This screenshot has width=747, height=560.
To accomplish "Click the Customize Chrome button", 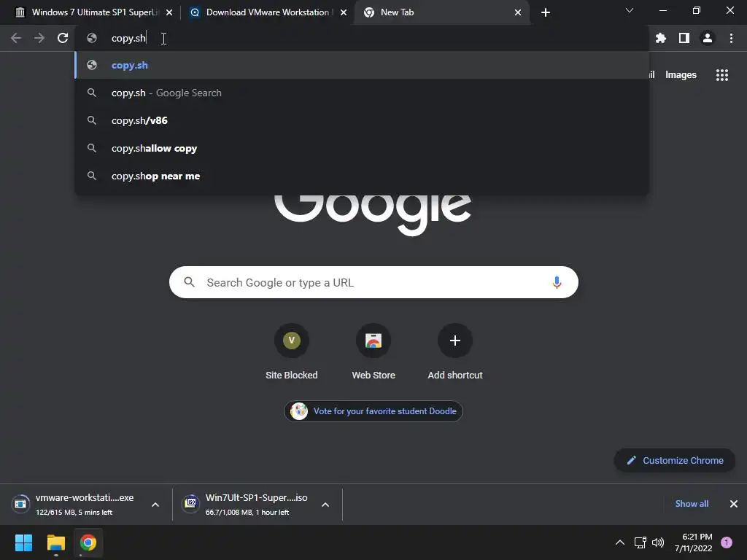I will [675, 461].
